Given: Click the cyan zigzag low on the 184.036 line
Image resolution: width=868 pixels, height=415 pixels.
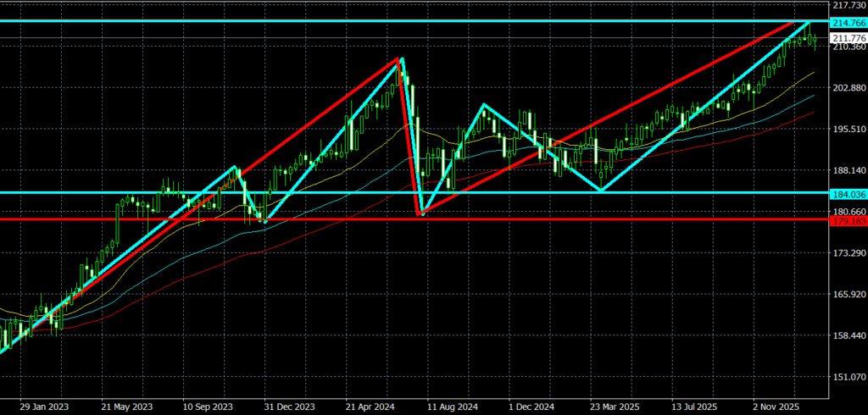Looking at the screenshot, I should point(601,191).
